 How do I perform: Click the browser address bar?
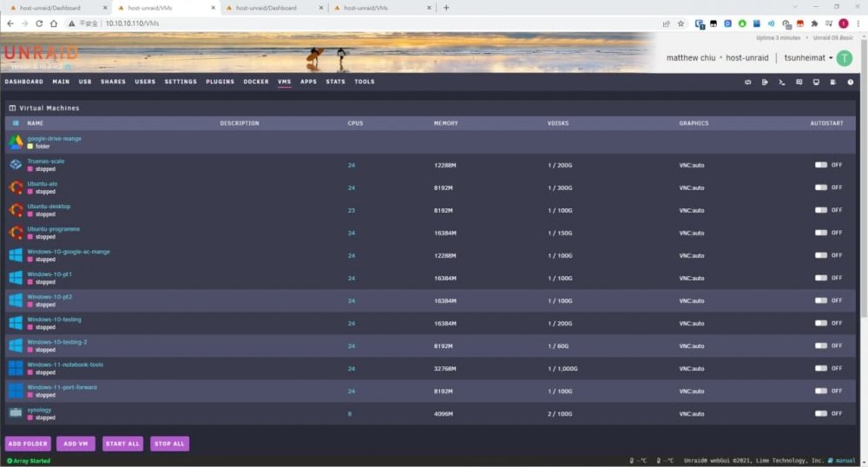coord(365,23)
